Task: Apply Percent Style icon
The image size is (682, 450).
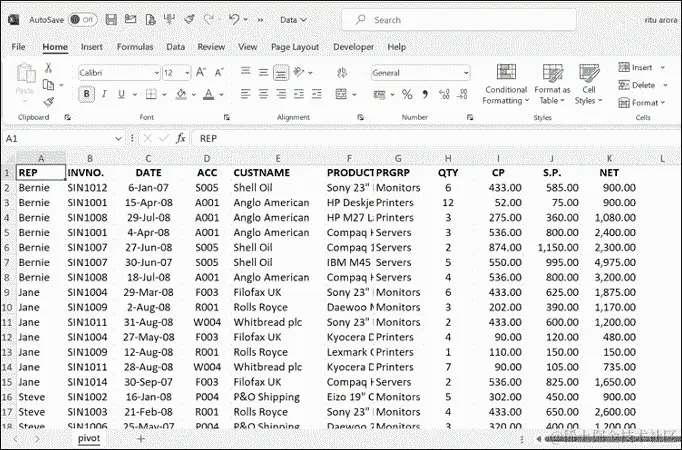Action: [407, 94]
